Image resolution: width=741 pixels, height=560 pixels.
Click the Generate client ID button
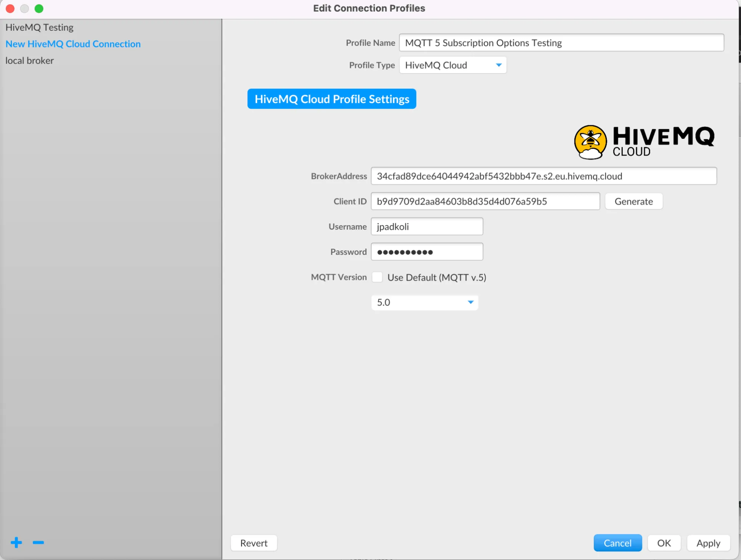(x=634, y=201)
